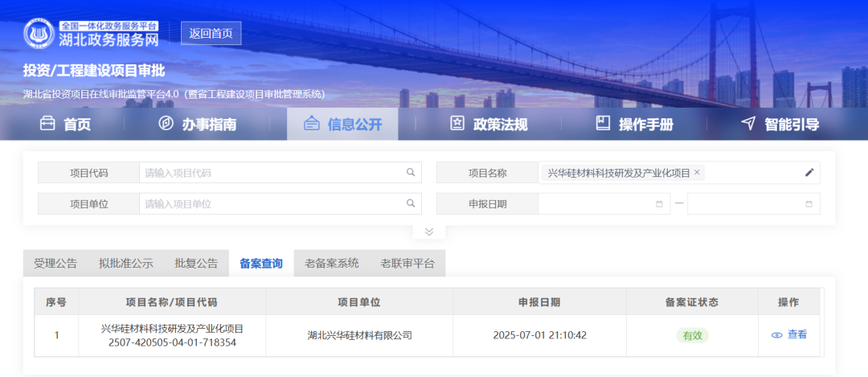Switch to the 拟批准公示 tab
The height and width of the screenshot is (377, 868).
(x=125, y=264)
